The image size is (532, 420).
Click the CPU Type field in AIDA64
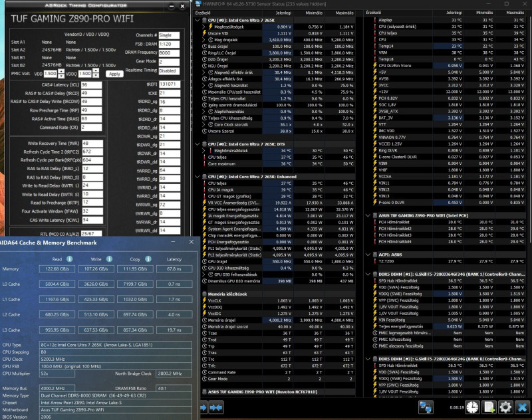pos(115,345)
